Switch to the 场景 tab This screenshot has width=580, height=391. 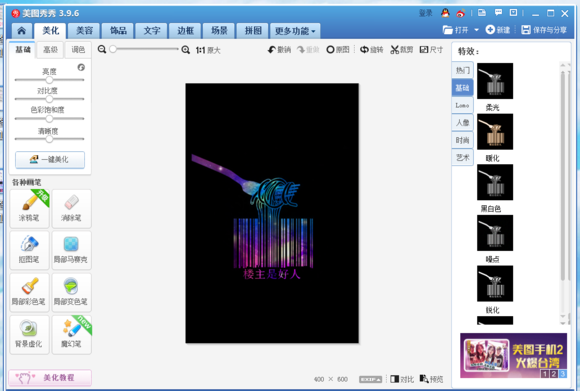(219, 31)
